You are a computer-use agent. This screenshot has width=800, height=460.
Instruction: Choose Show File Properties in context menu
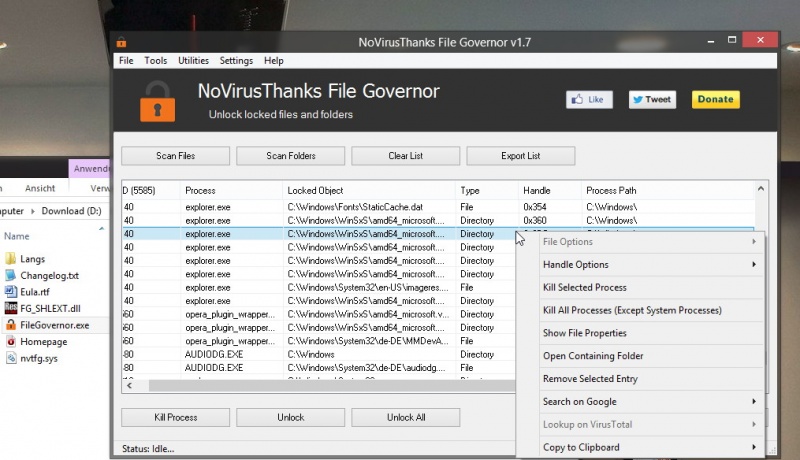651,333
